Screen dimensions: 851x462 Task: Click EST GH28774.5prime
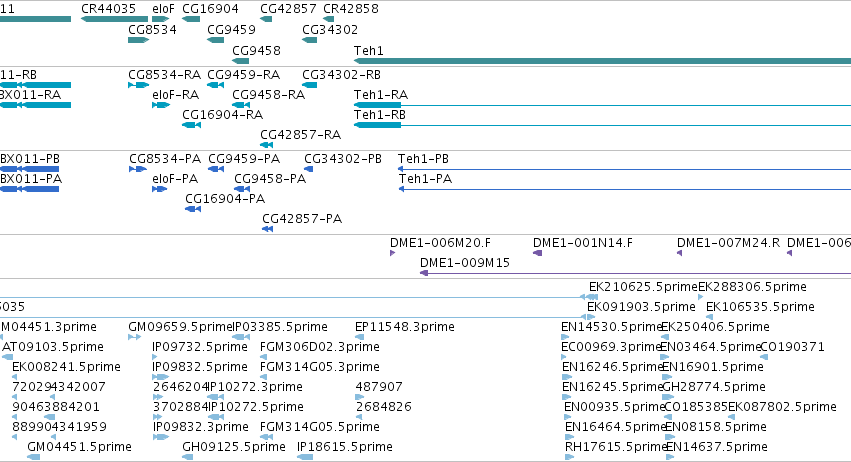pos(714,387)
